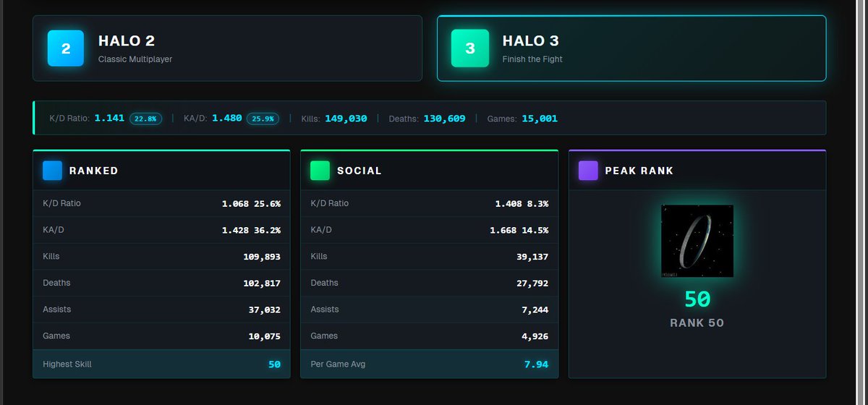Click the Highest Skill row label
This screenshot has width=868, height=405.
click(x=67, y=364)
